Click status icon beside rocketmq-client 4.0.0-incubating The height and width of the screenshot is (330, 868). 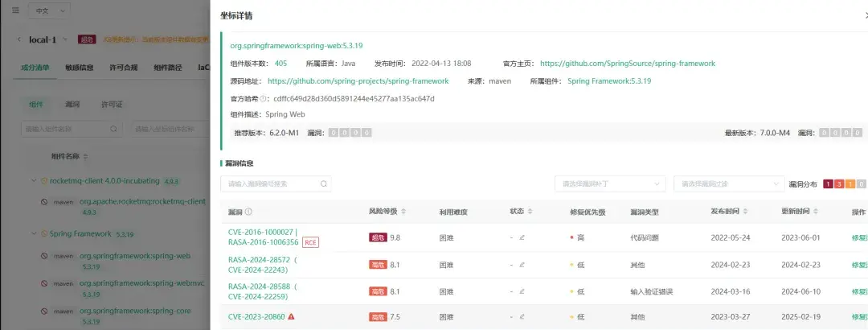pyautogui.click(x=44, y=181)
